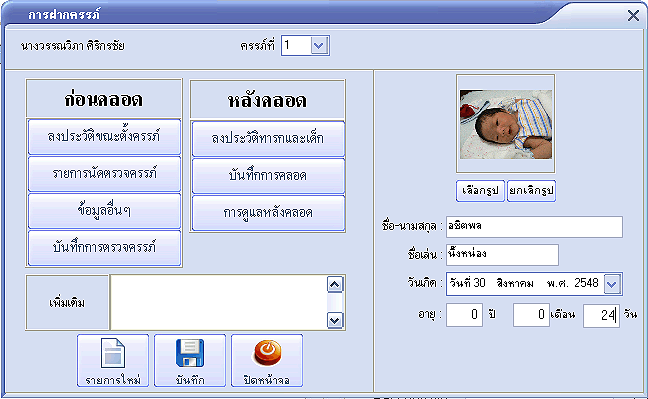Open the ครรภ์ที่ pregnancy number dropdown
The width and height of the screenshot is (648, 399).
coord(319,45)
